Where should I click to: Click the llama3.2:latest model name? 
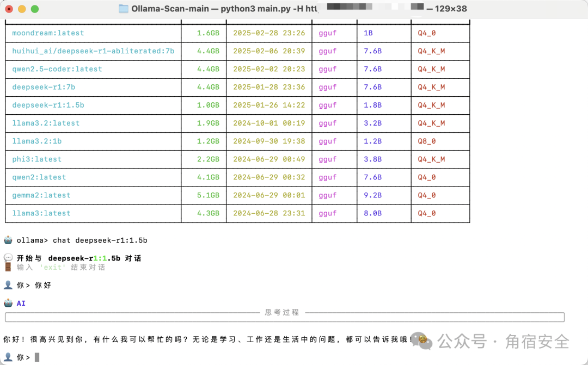point(46,123)
